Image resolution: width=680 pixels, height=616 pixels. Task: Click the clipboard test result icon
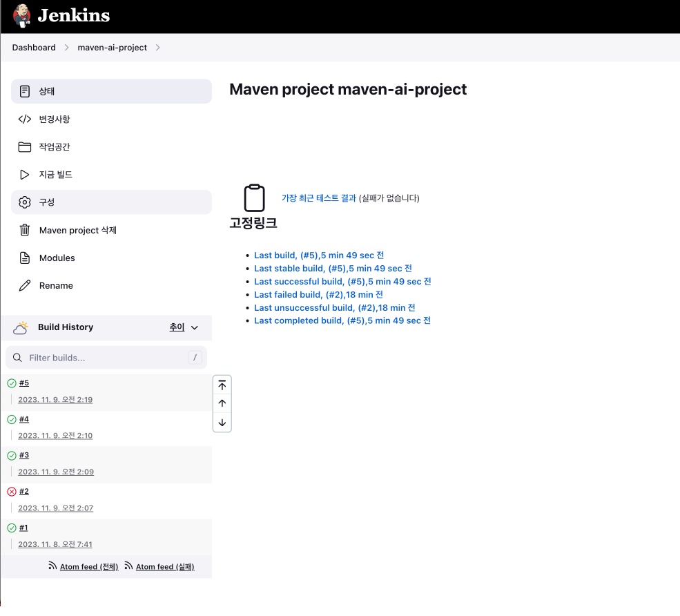tap(254, 198)
